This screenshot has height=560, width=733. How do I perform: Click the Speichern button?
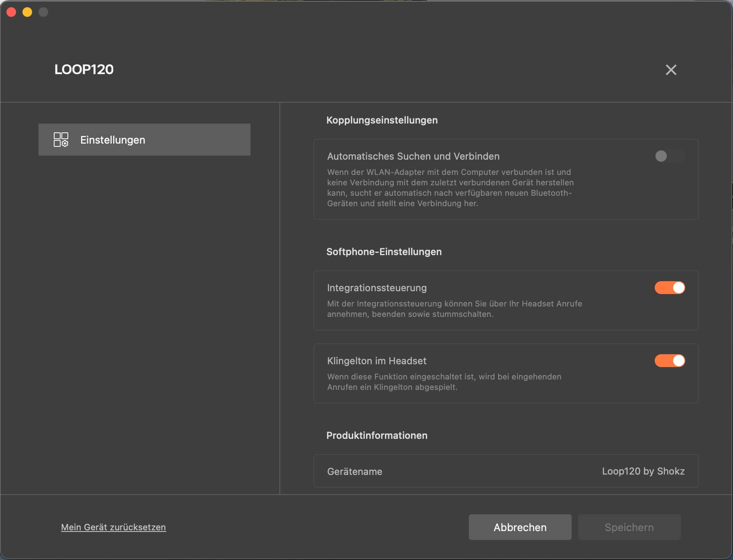[x=629, y=527]
